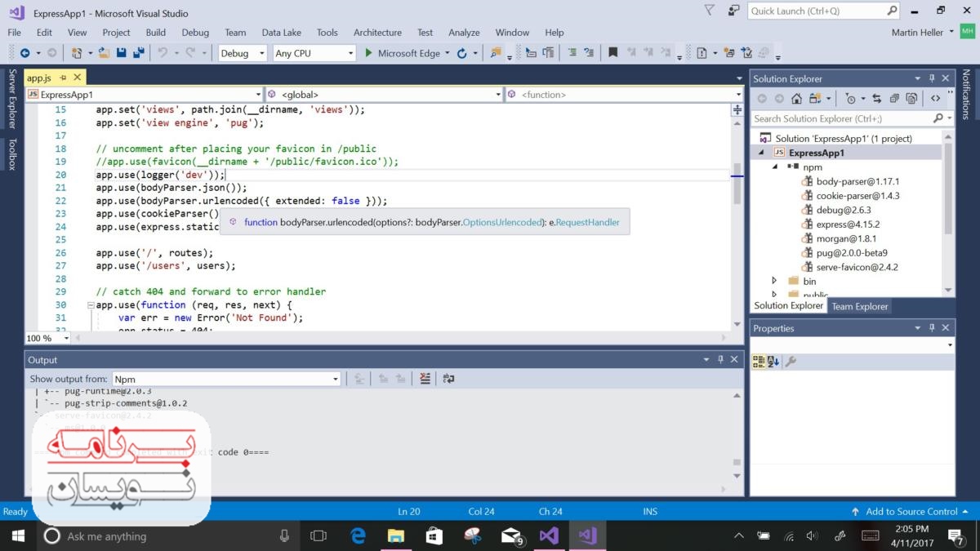Click the Quick Launch search box
Screen dimensions: 980x551
(823, 11)
